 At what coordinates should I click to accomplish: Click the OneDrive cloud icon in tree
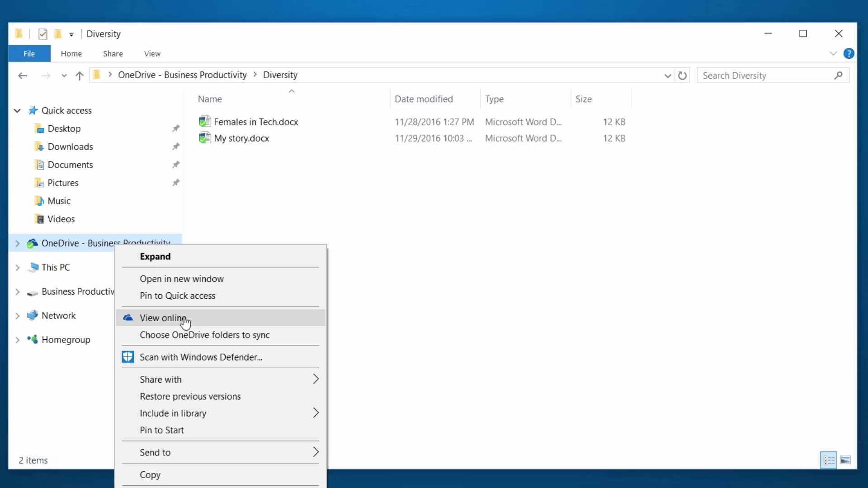(x=32, y=243)
